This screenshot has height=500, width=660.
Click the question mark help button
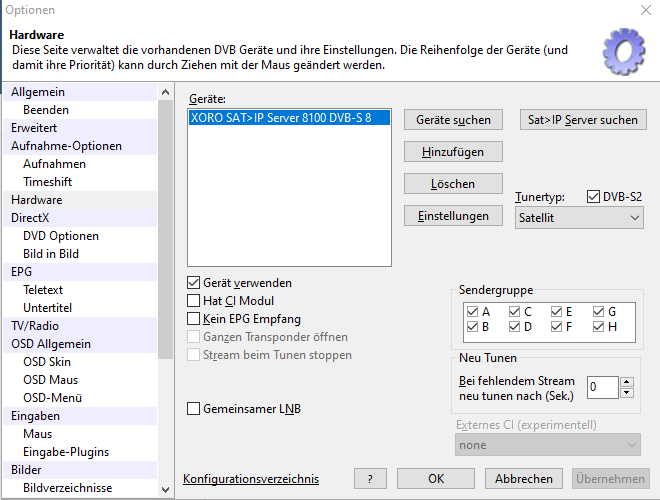[370, 479]
